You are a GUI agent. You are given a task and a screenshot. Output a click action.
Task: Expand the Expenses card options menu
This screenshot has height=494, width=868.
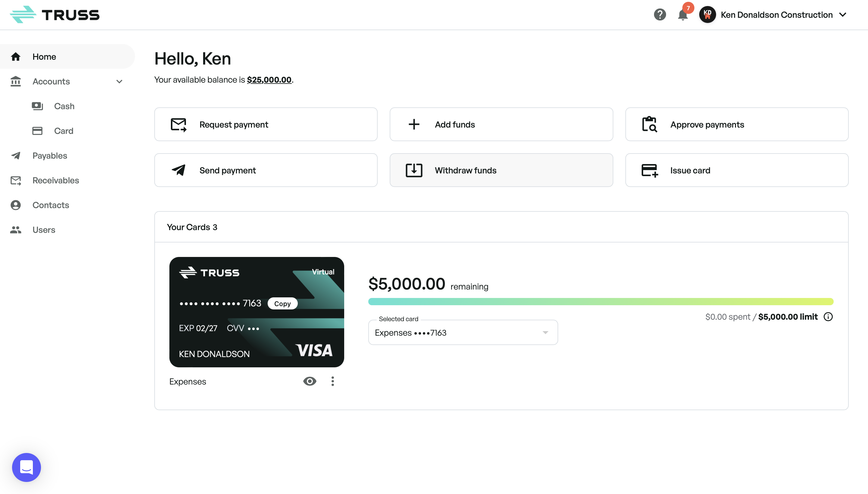(x=333, y=381)
